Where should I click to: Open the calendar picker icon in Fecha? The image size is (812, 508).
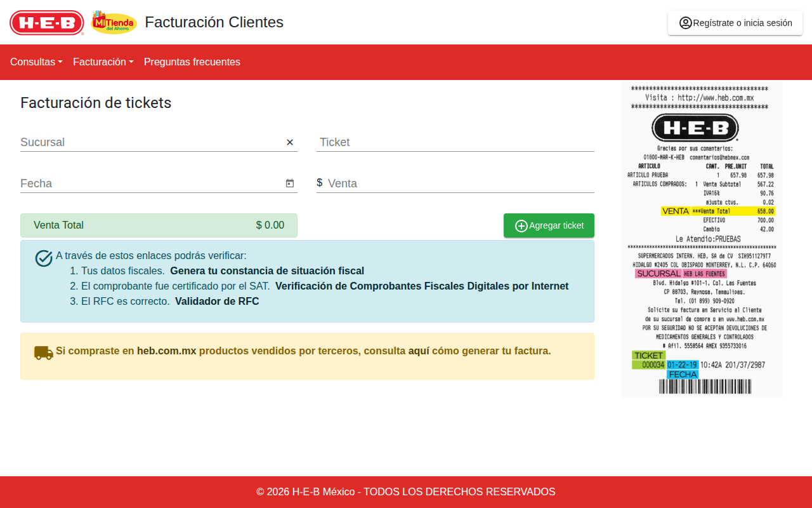click(x=290, y=184)
